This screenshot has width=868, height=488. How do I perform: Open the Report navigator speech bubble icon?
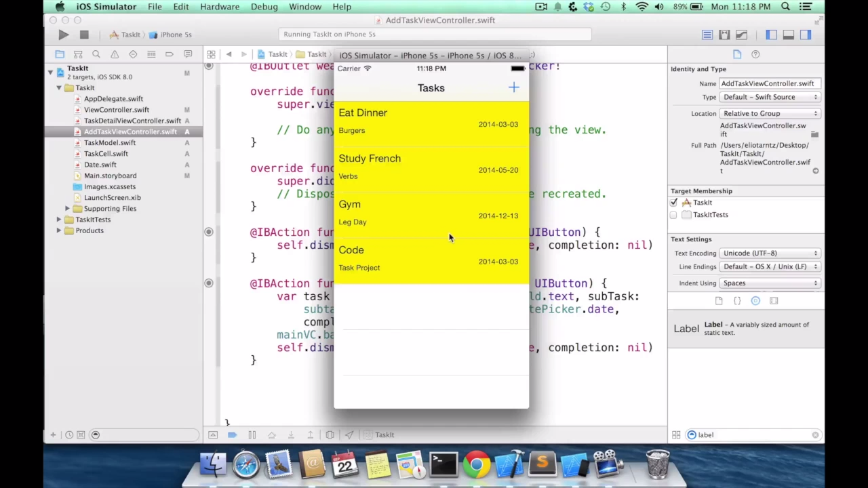[188, 54]
